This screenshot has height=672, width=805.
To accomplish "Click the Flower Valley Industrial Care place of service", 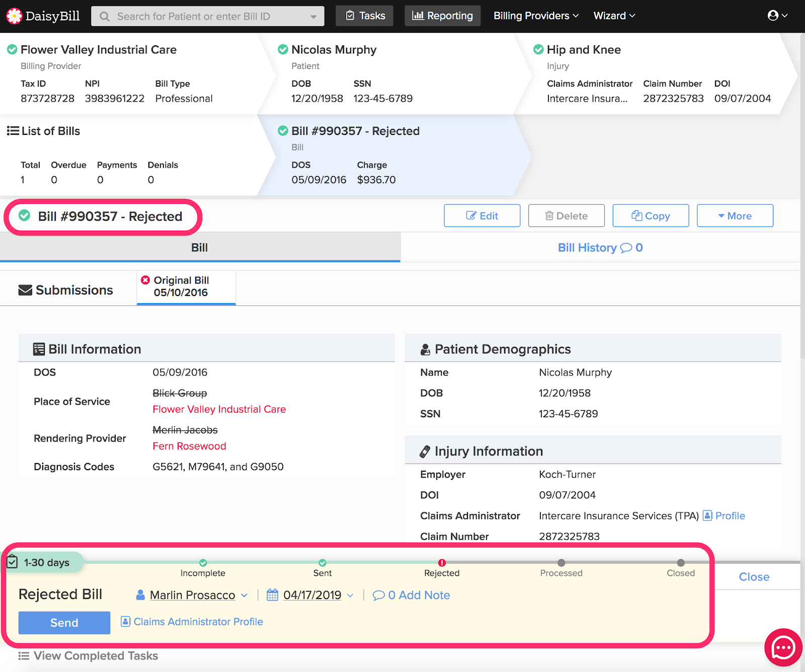I will tap(219, 409).
